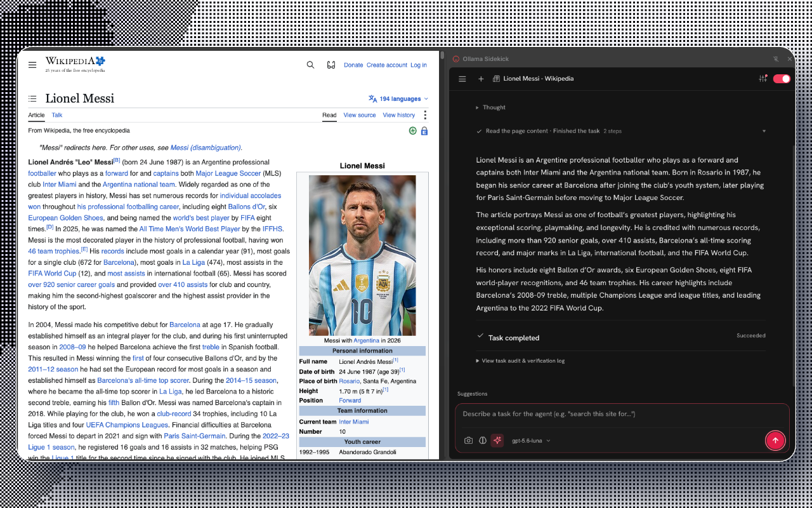Open the Messi infobox photo
The width and height of the screenshot is (812, 508).
[362, 255]
